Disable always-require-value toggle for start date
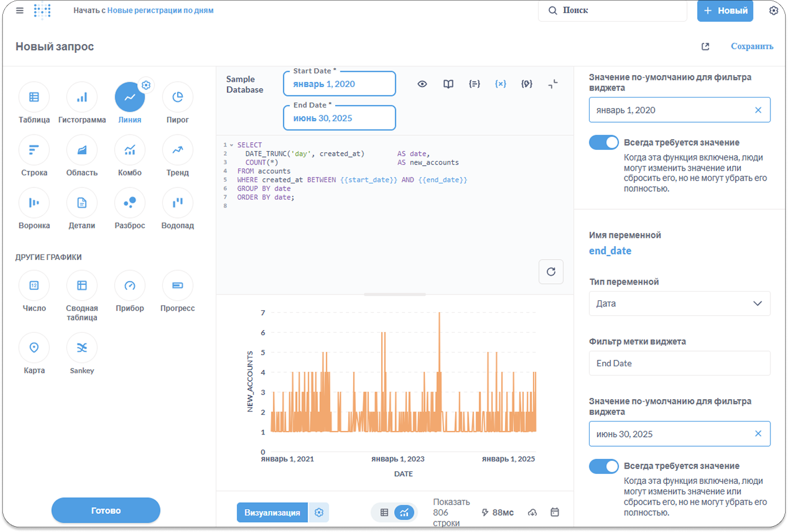788x532 pixels. 603,143
